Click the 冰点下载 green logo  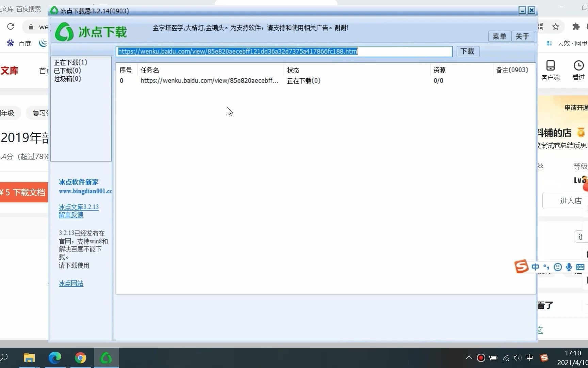91,32
